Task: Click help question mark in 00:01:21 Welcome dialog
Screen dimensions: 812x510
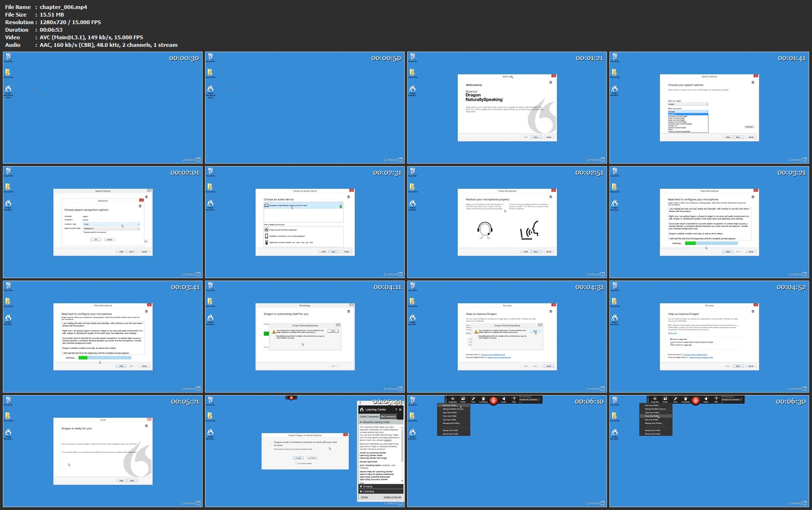Action: 551,82
